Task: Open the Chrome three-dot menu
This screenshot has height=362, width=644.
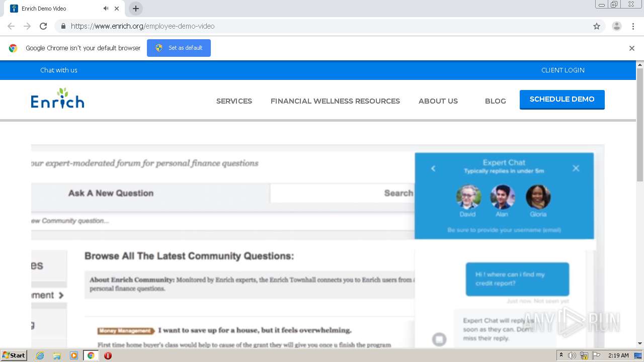Action: click(633, 26)
